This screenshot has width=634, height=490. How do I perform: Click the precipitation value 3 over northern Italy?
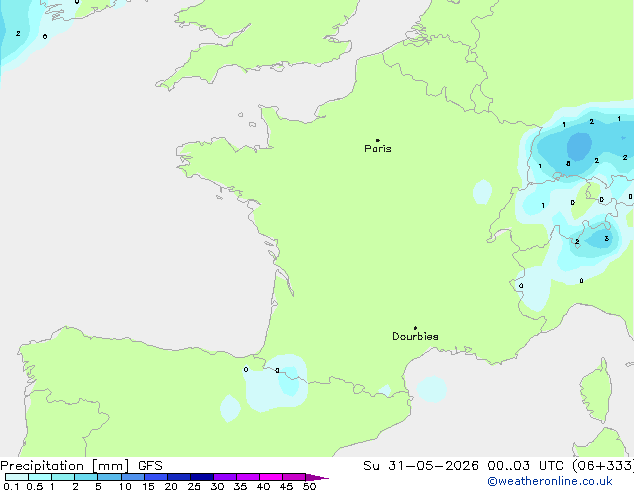click(606, 239)
